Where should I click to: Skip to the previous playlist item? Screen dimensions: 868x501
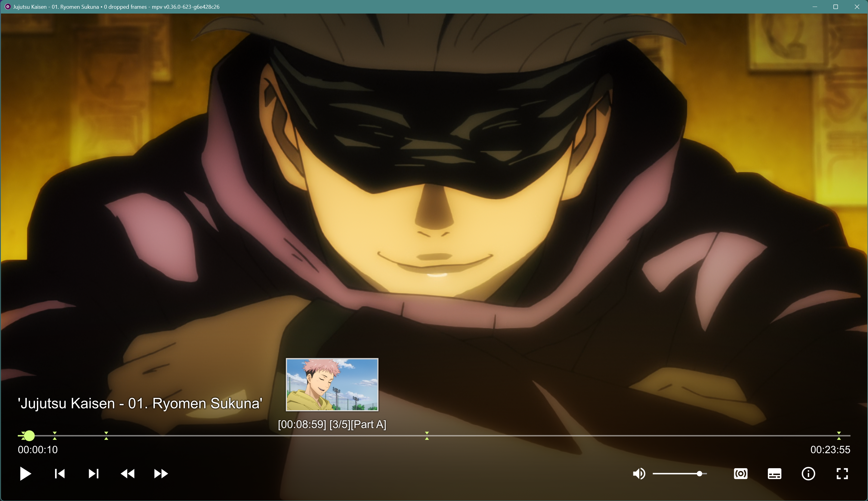click(60, 474)
